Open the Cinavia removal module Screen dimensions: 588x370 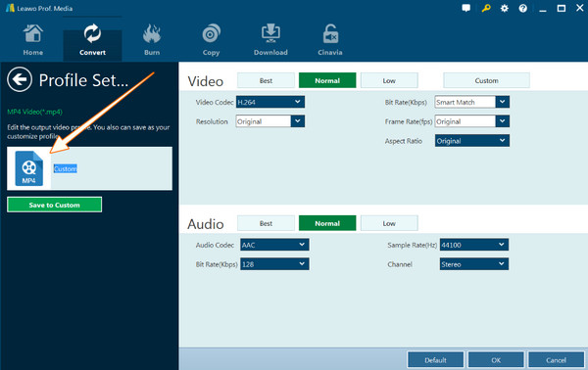pyautogui.click(x=330, y=40)
